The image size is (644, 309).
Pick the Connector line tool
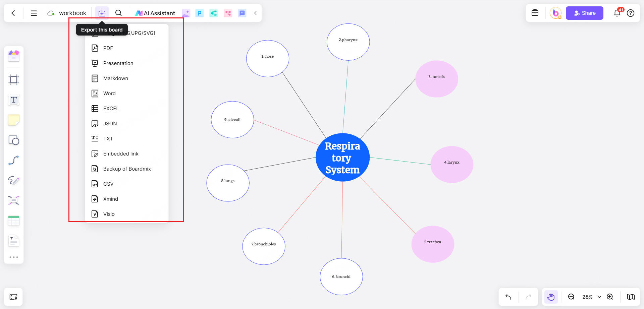14,160
